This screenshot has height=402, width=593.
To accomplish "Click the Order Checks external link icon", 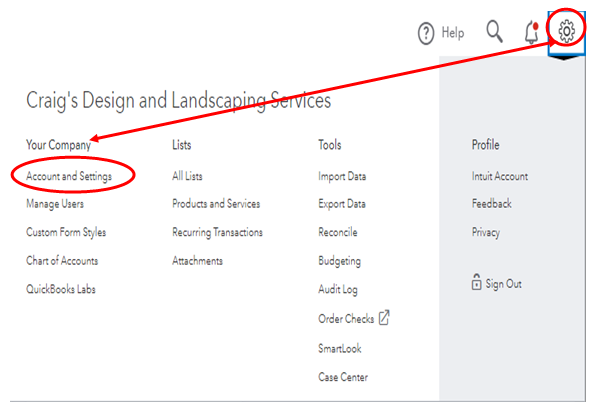I will 384,318.
